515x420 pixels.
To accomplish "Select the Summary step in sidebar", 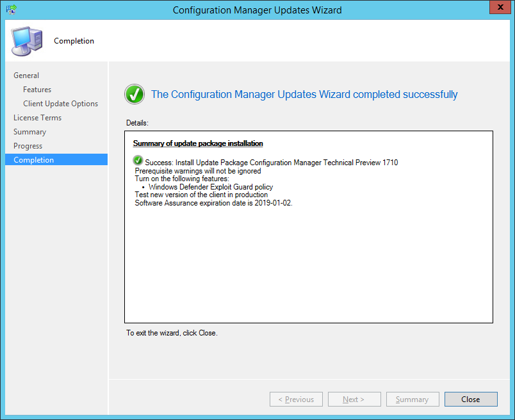I will [29, 132].
